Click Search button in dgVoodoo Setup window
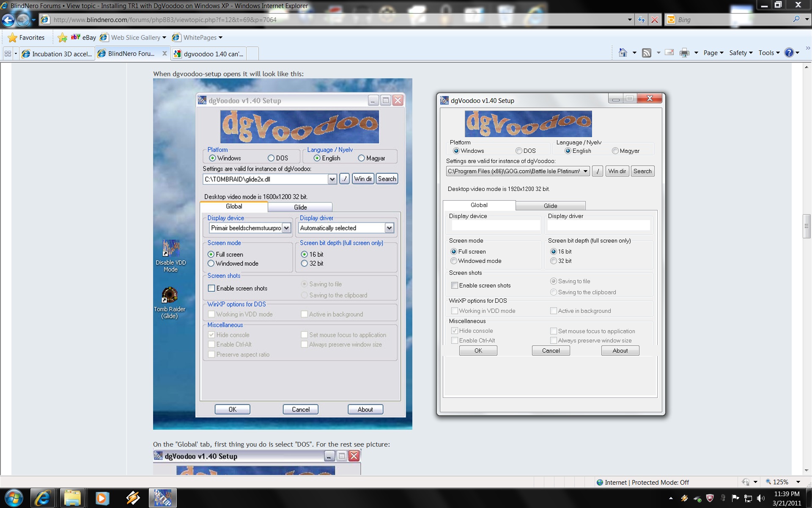The width and height of the screenshot is (812, 508). click(x=642, y=171)
